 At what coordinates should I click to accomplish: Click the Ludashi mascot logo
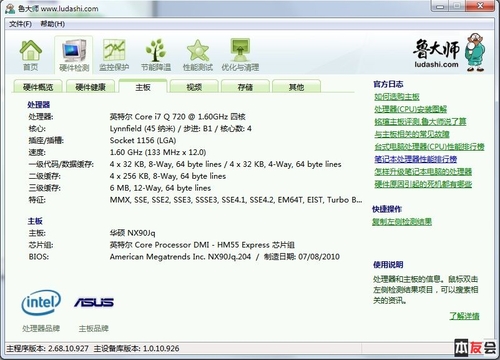pos(476,52)
